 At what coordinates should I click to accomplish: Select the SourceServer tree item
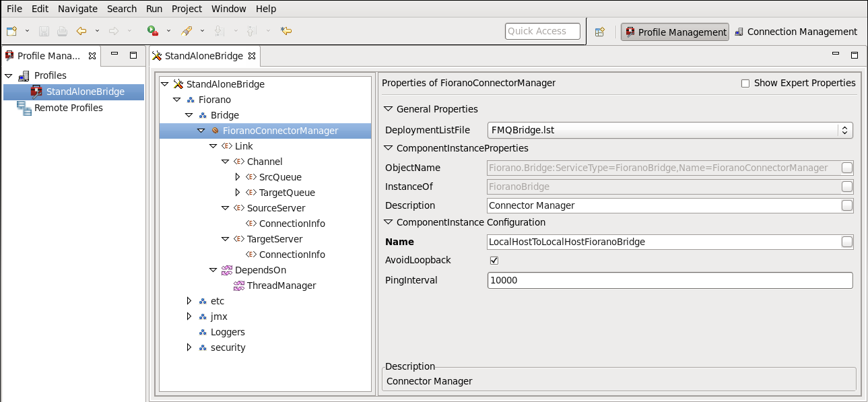(x=276, y=208)
